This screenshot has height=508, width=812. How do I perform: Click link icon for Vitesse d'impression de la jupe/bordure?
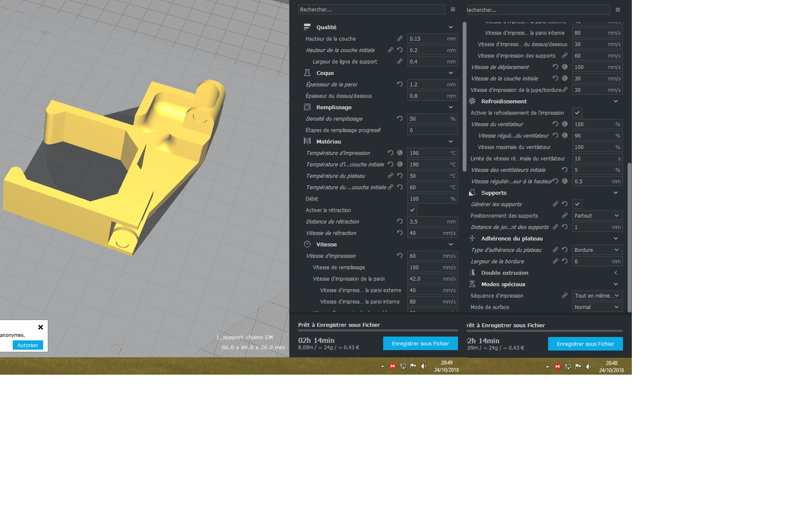click(x=565, y=90)
